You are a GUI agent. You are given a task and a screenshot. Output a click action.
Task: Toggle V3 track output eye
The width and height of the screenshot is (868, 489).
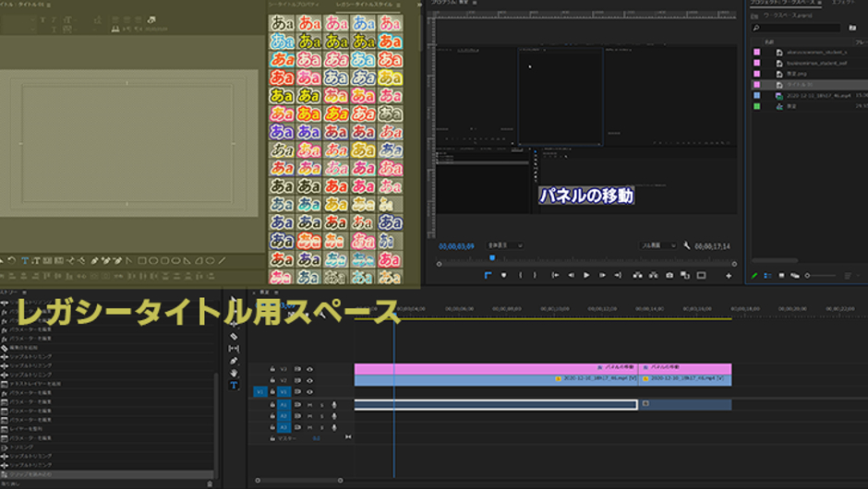pos(309,369)
